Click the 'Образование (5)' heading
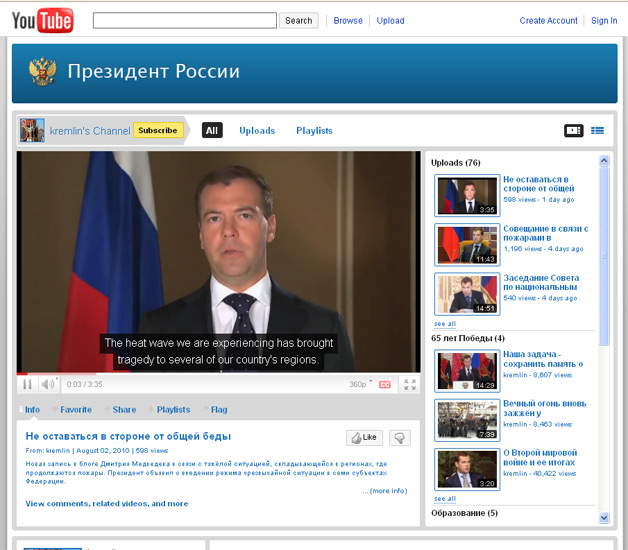Image resolution: width=628 pixels, height=550 pixels. pos(464,513)
